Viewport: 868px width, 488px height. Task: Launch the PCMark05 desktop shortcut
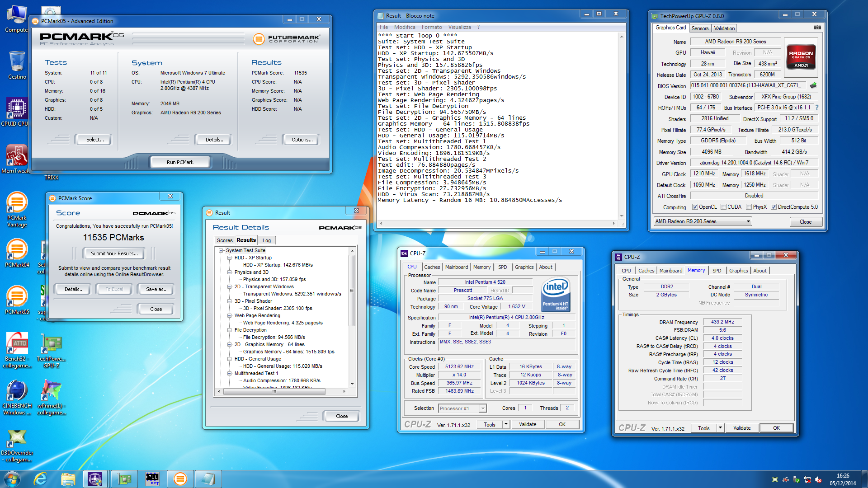click(17, 300)
